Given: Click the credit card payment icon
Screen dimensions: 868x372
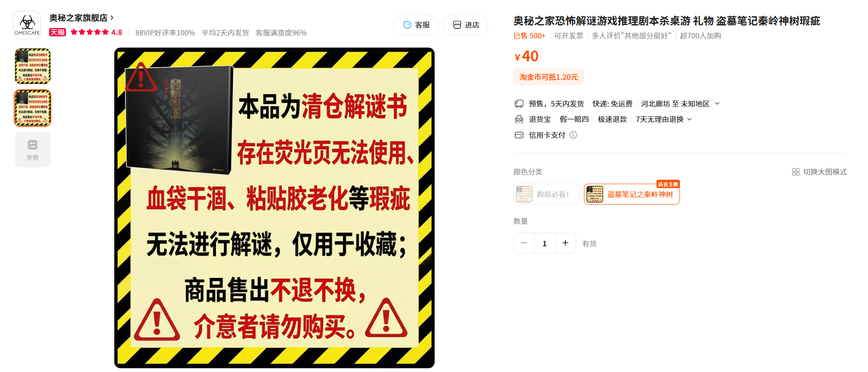Looking at the screenshot, I should pyautogui.click(x=519, y=135).
